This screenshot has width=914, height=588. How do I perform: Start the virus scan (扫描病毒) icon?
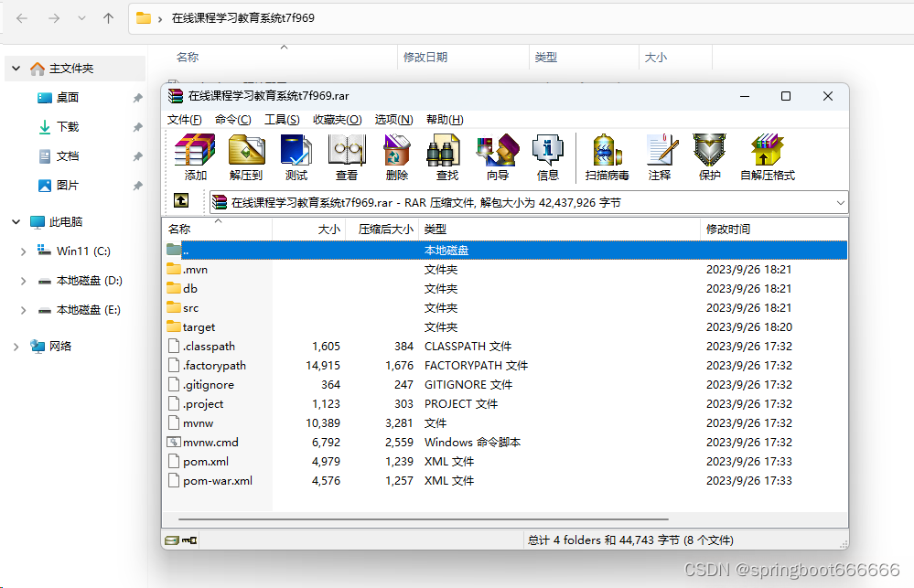point(607,157)
